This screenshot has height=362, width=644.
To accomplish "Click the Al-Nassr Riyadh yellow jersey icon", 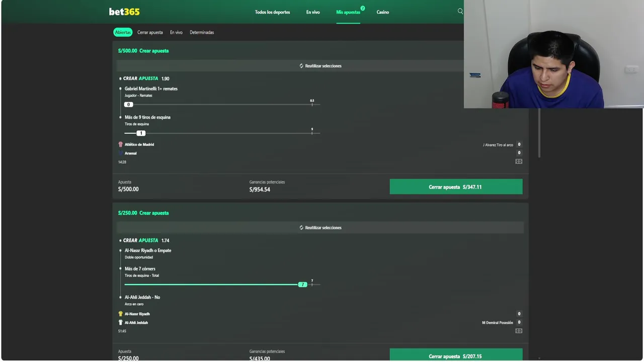I will (120, 314).
